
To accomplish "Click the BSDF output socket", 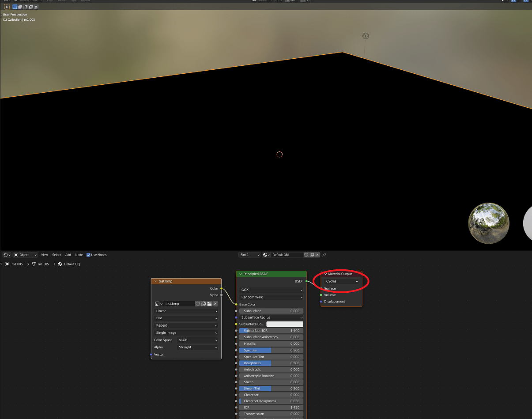I will [306, 281].
